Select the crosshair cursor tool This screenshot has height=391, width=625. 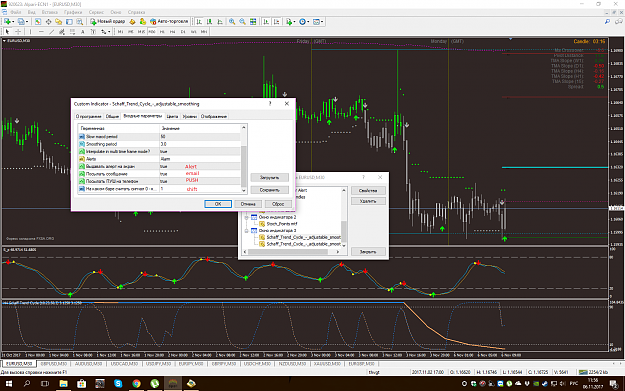coord(18,31)
